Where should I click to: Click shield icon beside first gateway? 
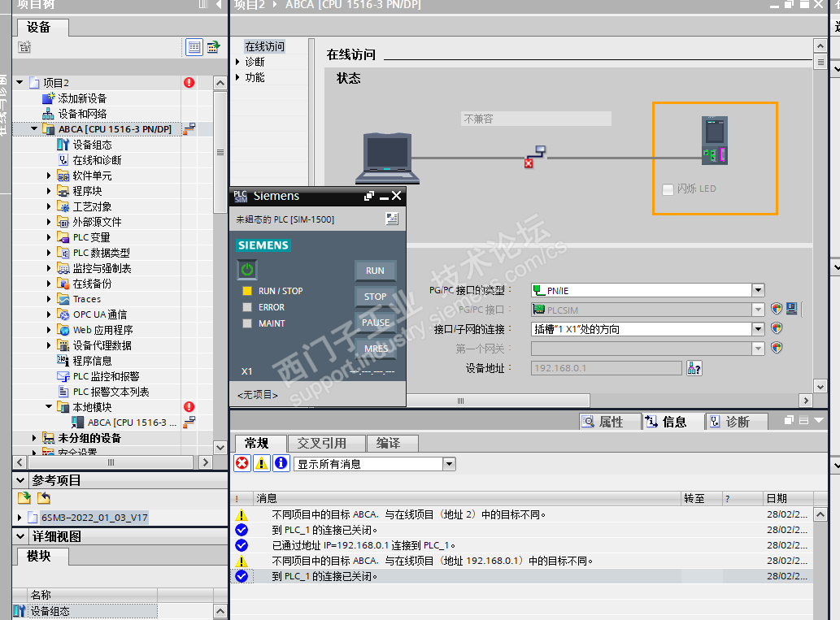[x=777, y=348]
